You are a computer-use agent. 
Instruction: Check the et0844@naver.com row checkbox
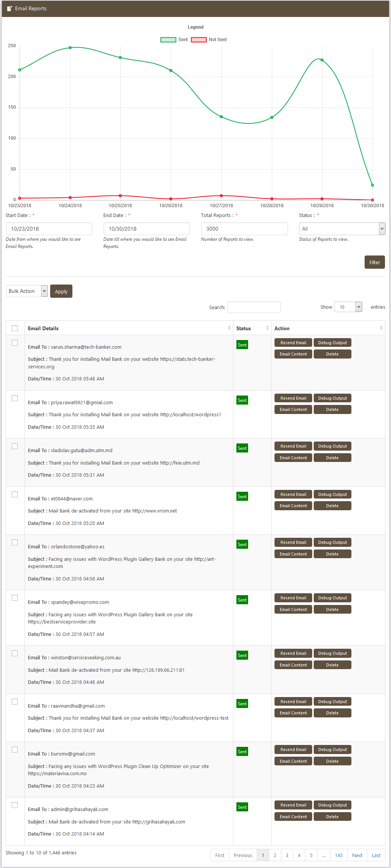point(15,494)
